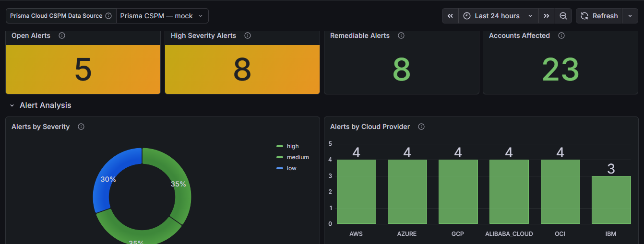
Task: Click the GCP bar in chart
Action: (458, 192)
